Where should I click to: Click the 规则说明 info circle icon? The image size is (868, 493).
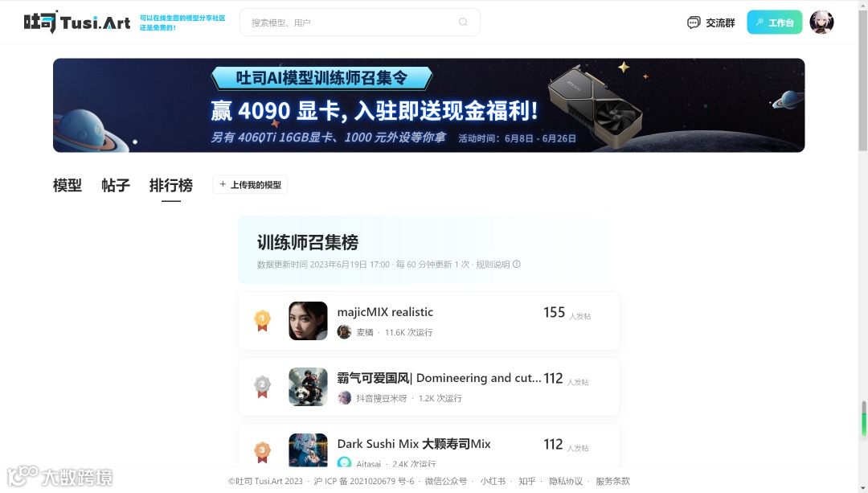(517, 265)
